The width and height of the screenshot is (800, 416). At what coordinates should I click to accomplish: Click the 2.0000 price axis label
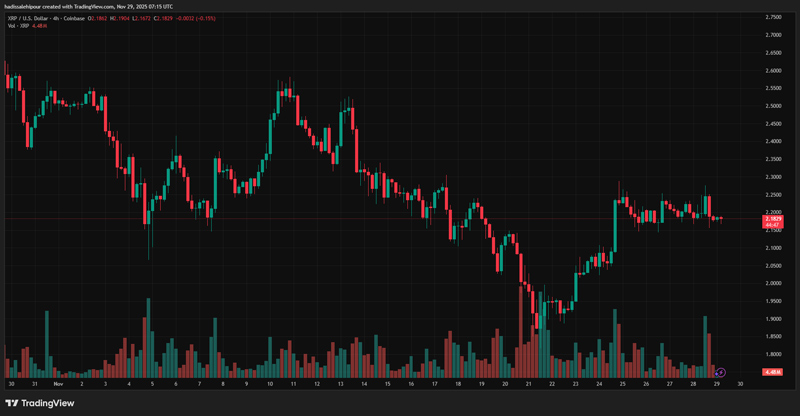(773, 283)
